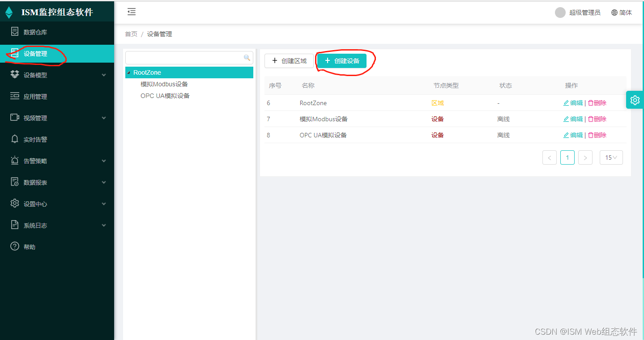644x340 pixels.
Task: Click pencil edit icon in OPC UA模拟设备 row
Action: point(566,135)
